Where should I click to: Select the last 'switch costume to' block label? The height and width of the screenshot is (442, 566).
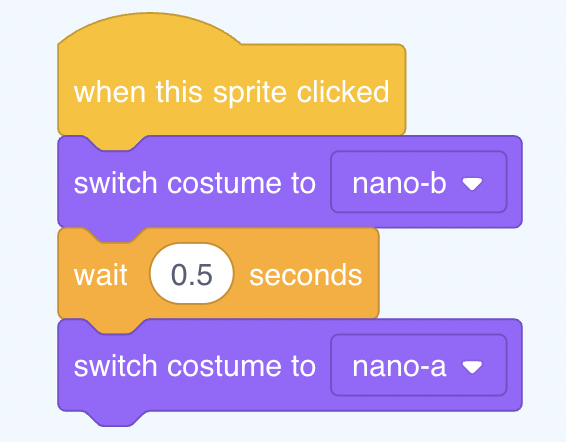(195, 366)
